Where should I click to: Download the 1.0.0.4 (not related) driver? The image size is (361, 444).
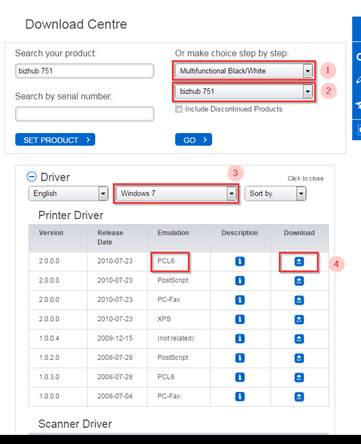tap(299, 339)
